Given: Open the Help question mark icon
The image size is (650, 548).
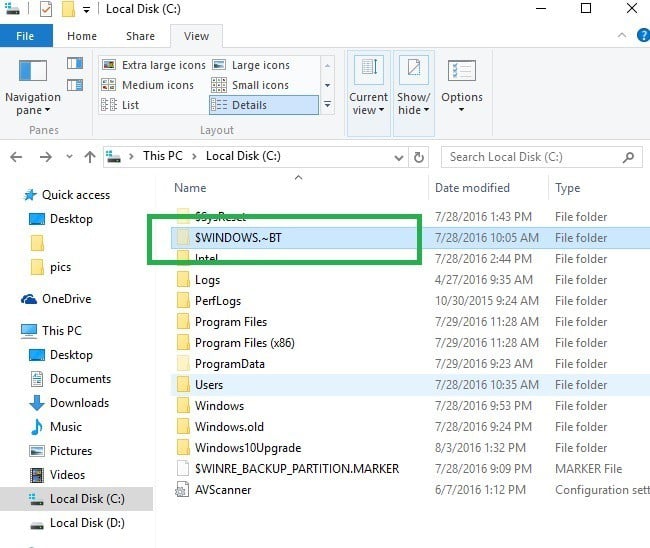Looking at the screenshot, I should [x=643, y=36].
